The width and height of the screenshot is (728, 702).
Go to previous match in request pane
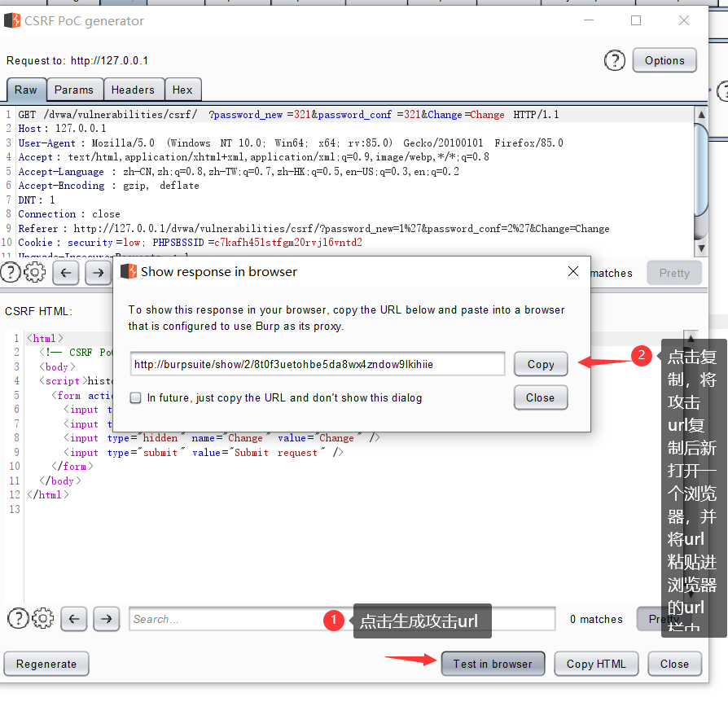(66, 273)
